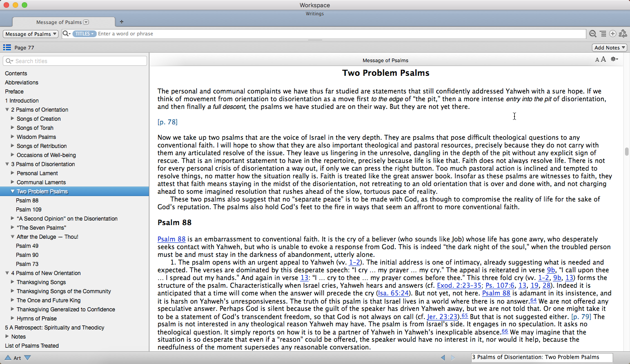Click the recycle triangle icon in toolbar
This screenshot has width=630, height=364.
coord(623,34)
